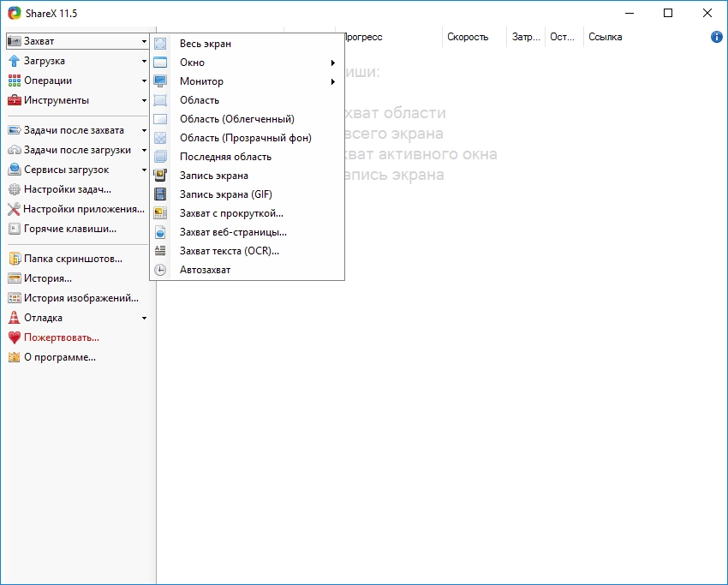Screen dimensions: 728x585
Task: Expand the Отладка dropdown arrow
Action: point(145,318)
